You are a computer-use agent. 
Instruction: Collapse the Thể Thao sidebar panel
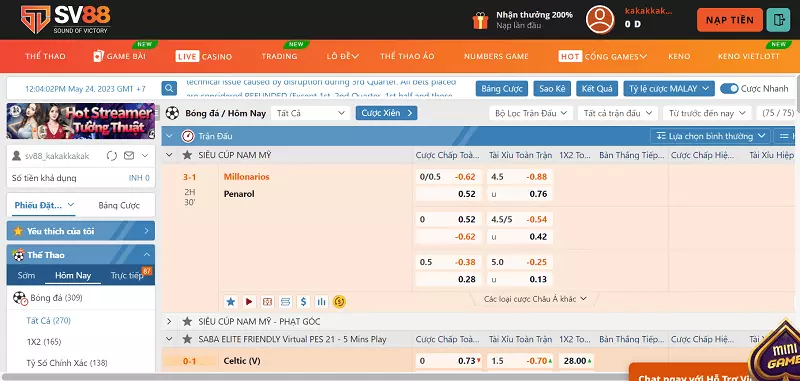(x=146, y=255)
